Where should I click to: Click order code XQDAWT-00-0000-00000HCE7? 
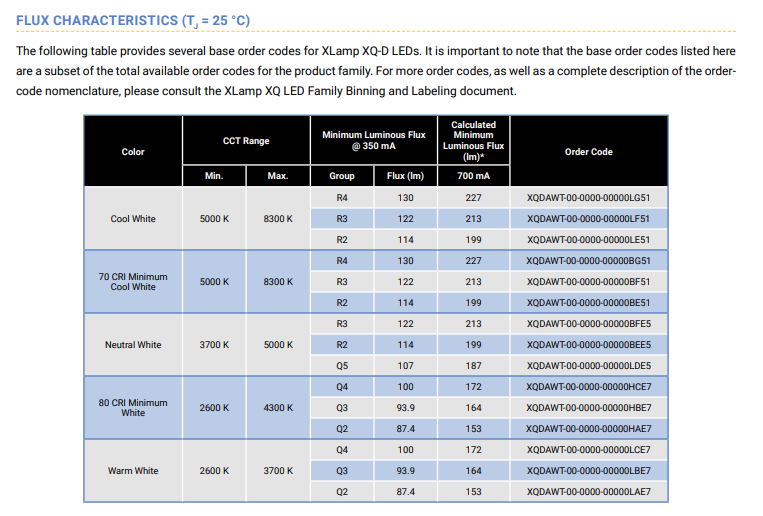pyautogui.click(x=588, y=387)
